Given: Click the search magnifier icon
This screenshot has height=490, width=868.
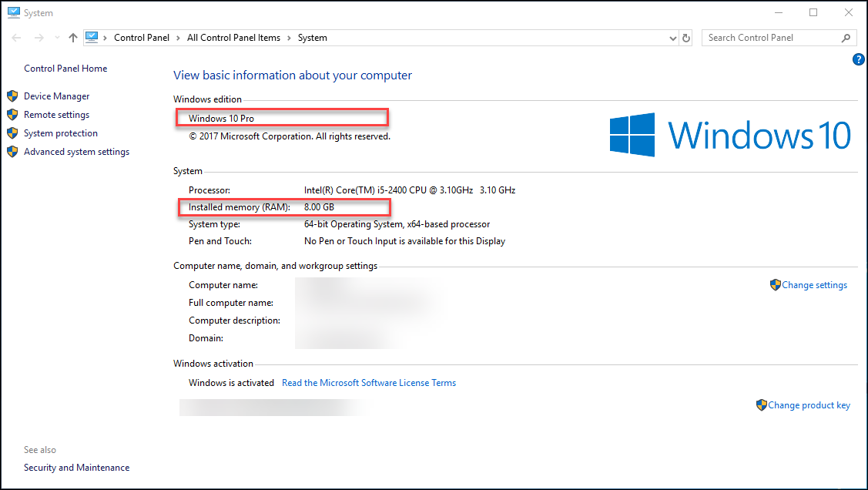Looking at the screenshot, I should coord(846,37).
